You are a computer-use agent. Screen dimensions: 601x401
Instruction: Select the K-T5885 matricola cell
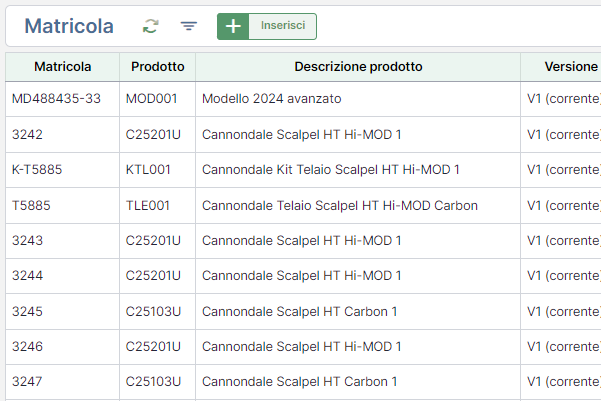pos(62,170)
